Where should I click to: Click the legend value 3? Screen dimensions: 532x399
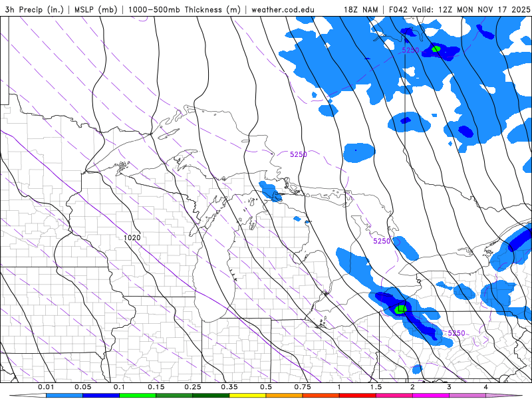449,387
